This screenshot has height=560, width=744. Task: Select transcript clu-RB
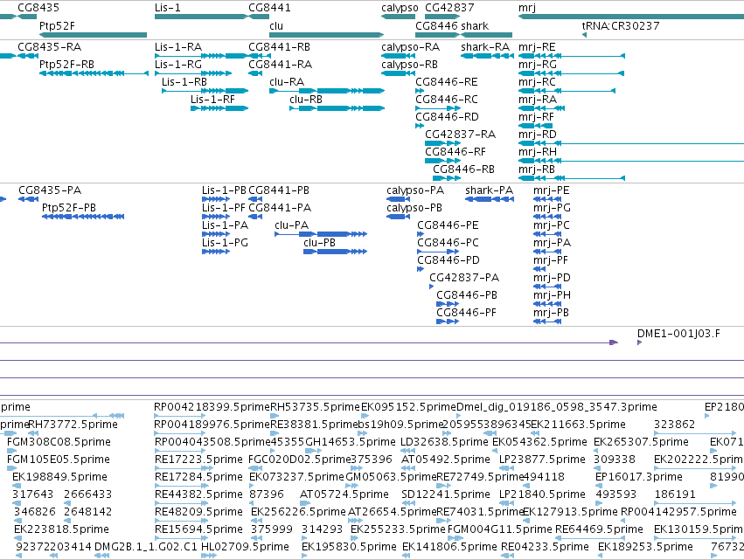(337, 108)
